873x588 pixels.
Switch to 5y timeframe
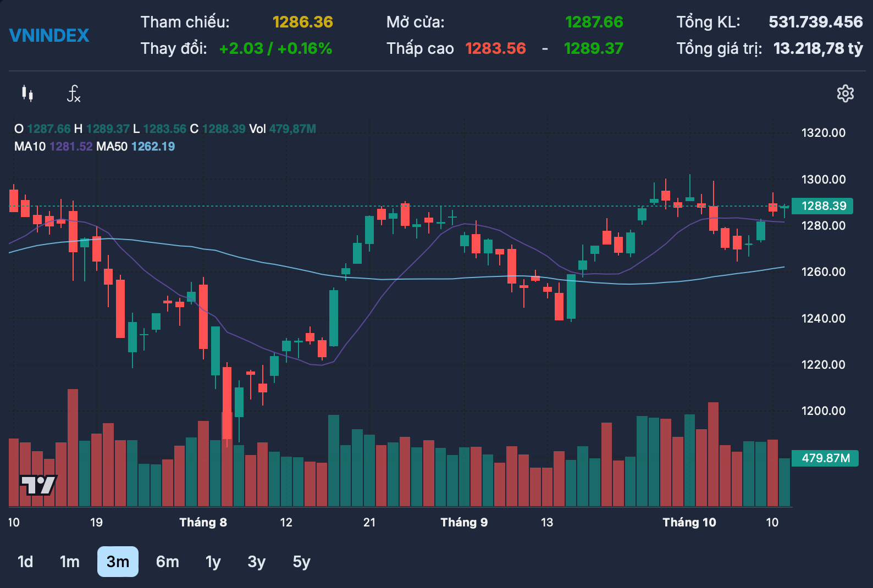301,562
